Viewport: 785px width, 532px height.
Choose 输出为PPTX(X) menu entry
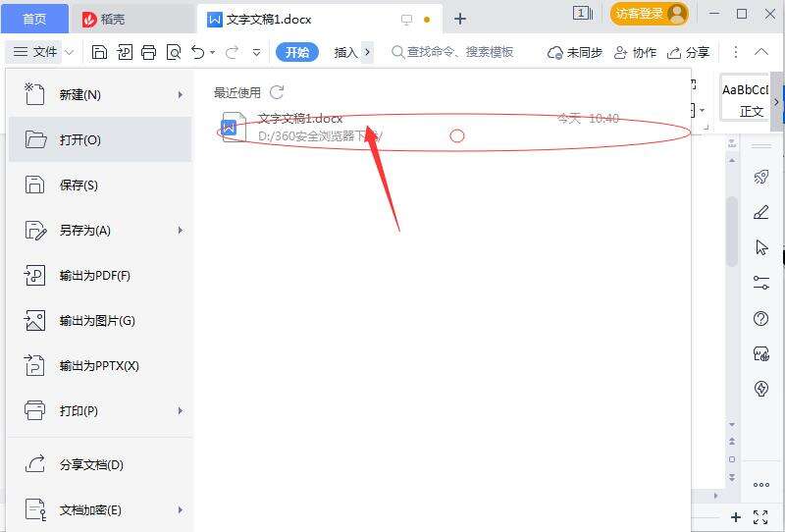100,366
